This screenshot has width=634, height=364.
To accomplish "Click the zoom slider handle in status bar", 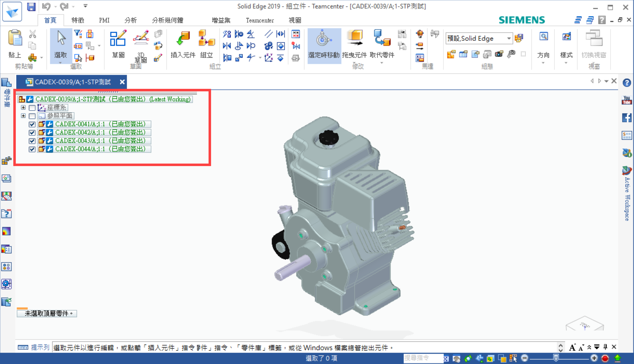I will click(556, 358).
